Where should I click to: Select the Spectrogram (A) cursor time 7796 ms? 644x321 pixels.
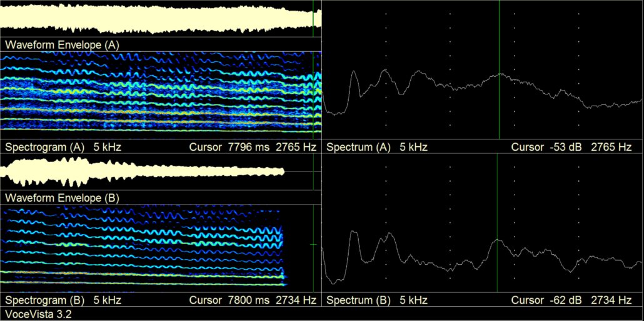pyautogui.click(x=248, y=146)
